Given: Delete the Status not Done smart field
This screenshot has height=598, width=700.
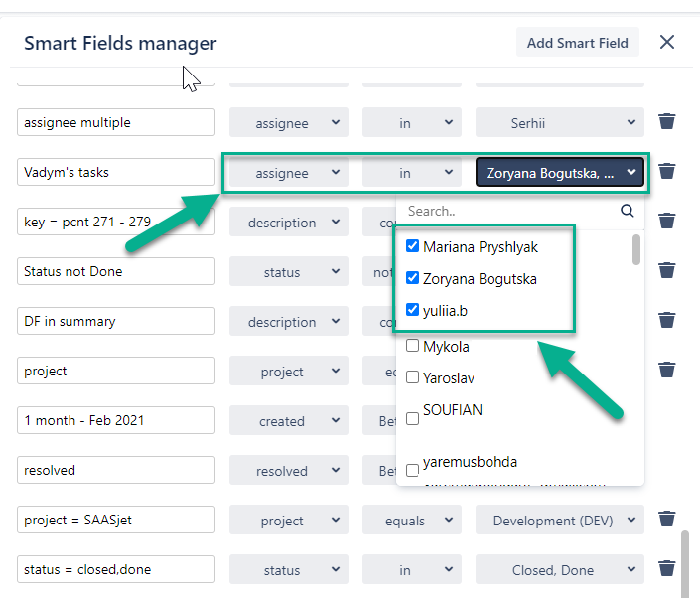Looking at the screenshot, I should coord(666,270).
